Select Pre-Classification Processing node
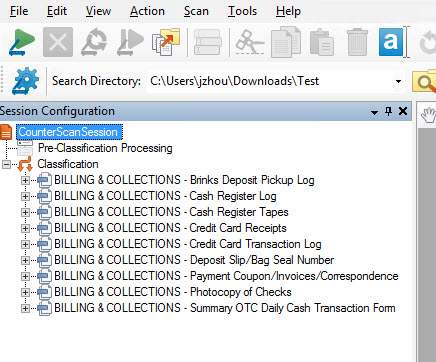 [x=105, y=148]
